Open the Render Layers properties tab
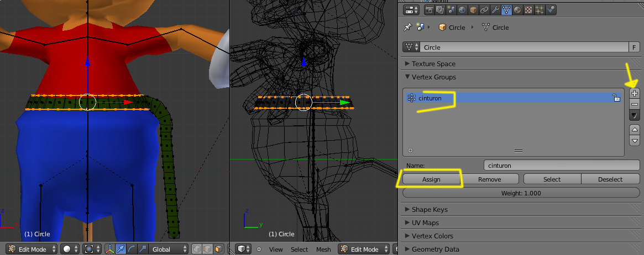The height and width of the screenshot is (255, 644). click(x=440, y=10)
